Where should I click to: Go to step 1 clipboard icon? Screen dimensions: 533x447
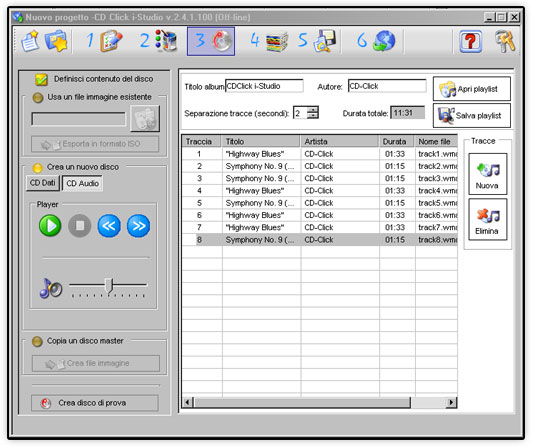[104, 41]
